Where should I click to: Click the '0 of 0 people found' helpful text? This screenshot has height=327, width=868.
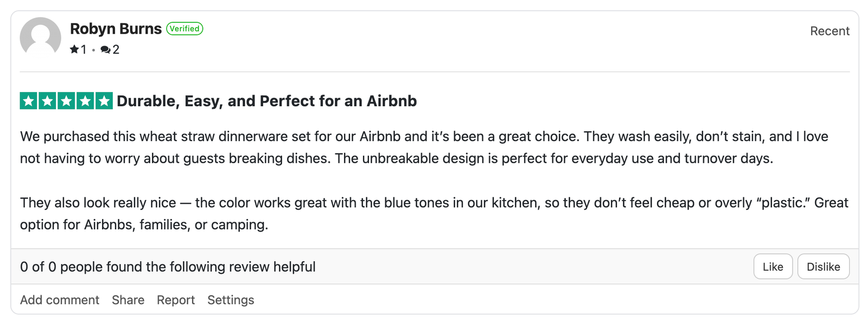pyautogui.click(x=168, y=267)
